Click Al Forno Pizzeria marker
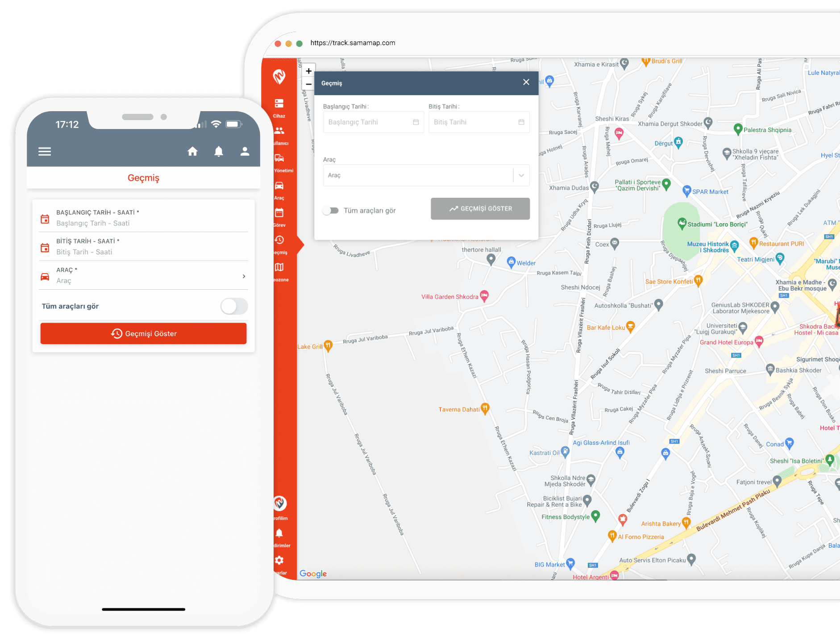The height and width of the screenshot is (641, 840). pyautogui.click(x=612, y=536)
